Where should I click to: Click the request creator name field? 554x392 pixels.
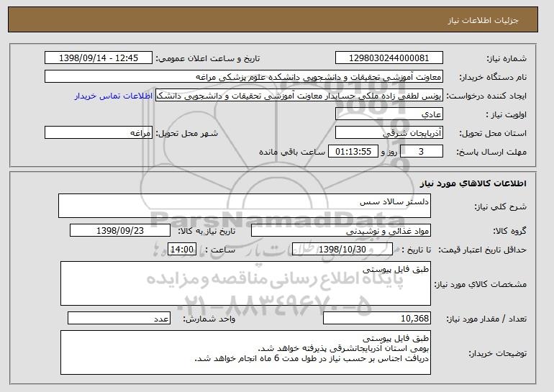pyautogui.click(x=299, y=96)
